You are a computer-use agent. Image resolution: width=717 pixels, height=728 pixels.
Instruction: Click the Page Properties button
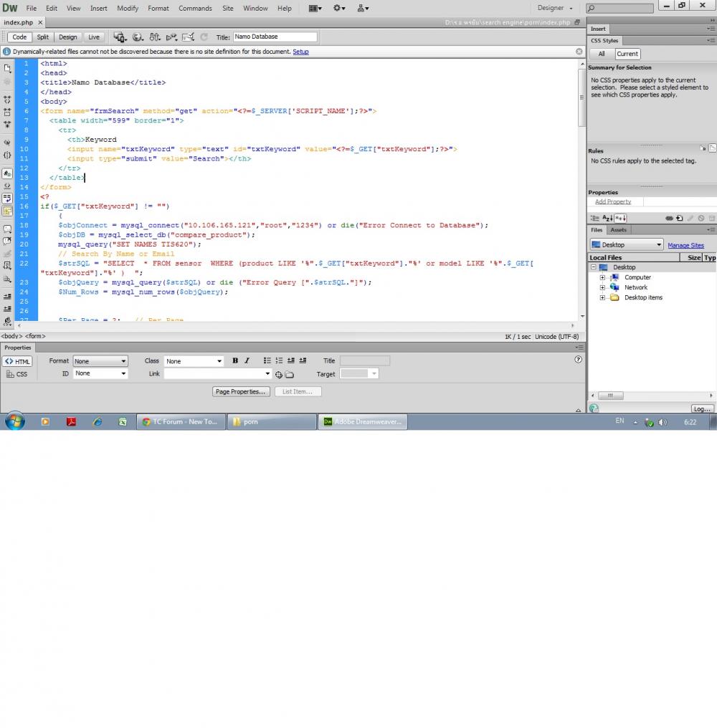click(241, 392)
